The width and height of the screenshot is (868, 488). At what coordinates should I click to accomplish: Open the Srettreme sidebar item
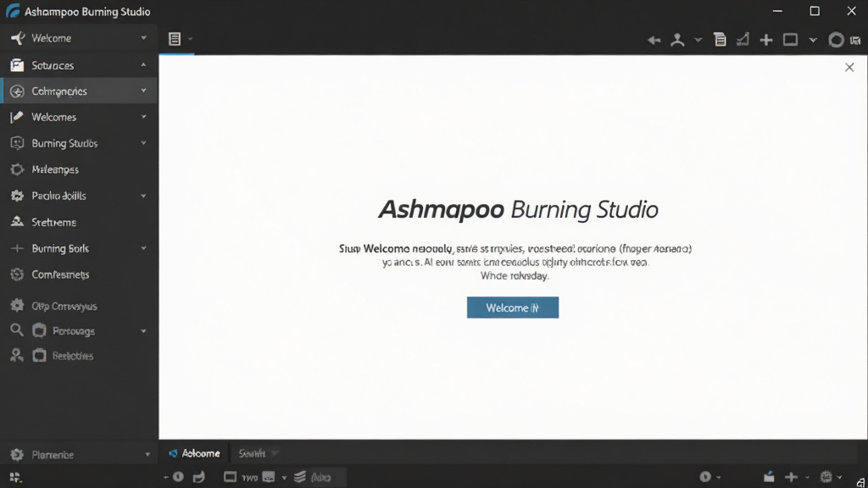(79, 222)
